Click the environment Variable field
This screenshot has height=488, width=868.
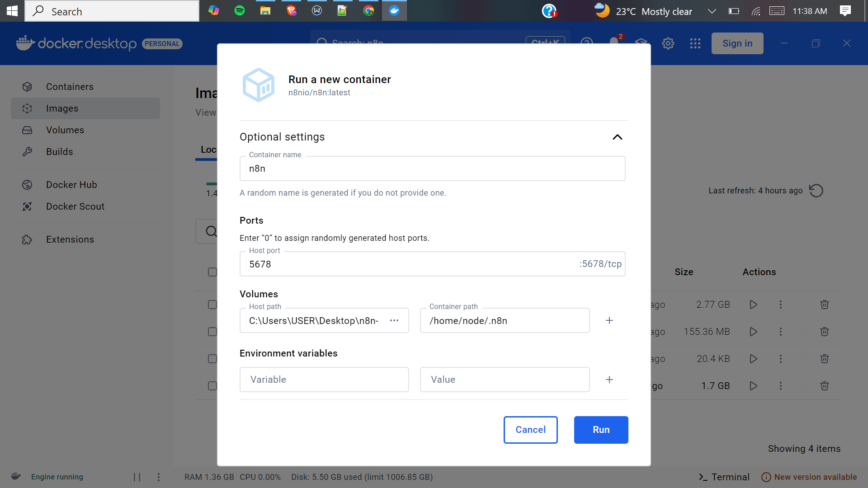[324, 380]
